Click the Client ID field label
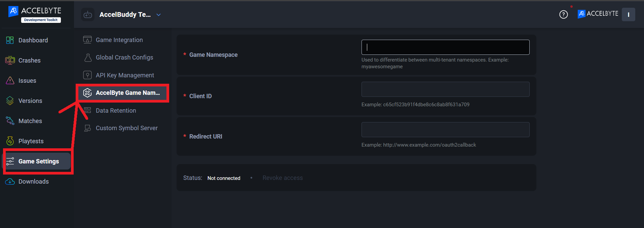This screenshot has height=228, width=644. 200,96
